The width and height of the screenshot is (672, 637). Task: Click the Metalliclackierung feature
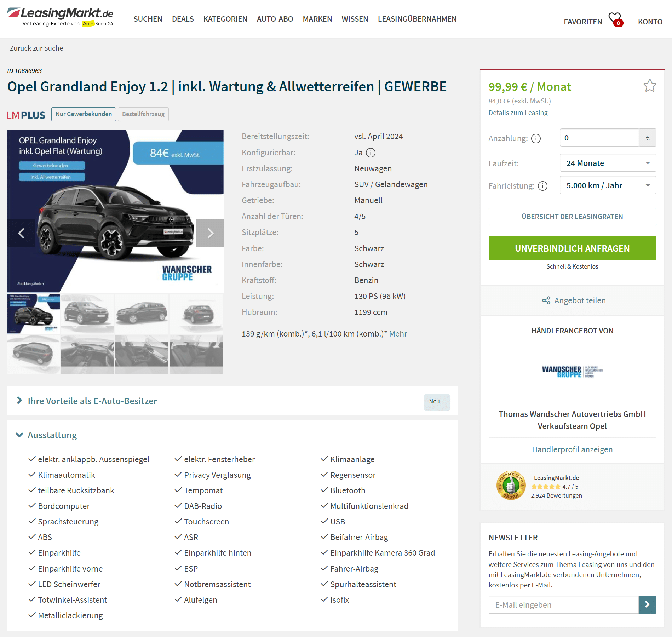pyautogui.click(x=70, y=615)
